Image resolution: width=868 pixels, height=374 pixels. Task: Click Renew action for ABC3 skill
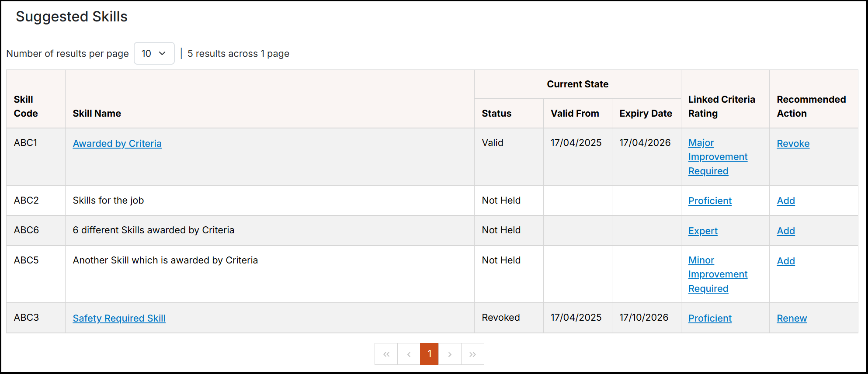[792, 318]
